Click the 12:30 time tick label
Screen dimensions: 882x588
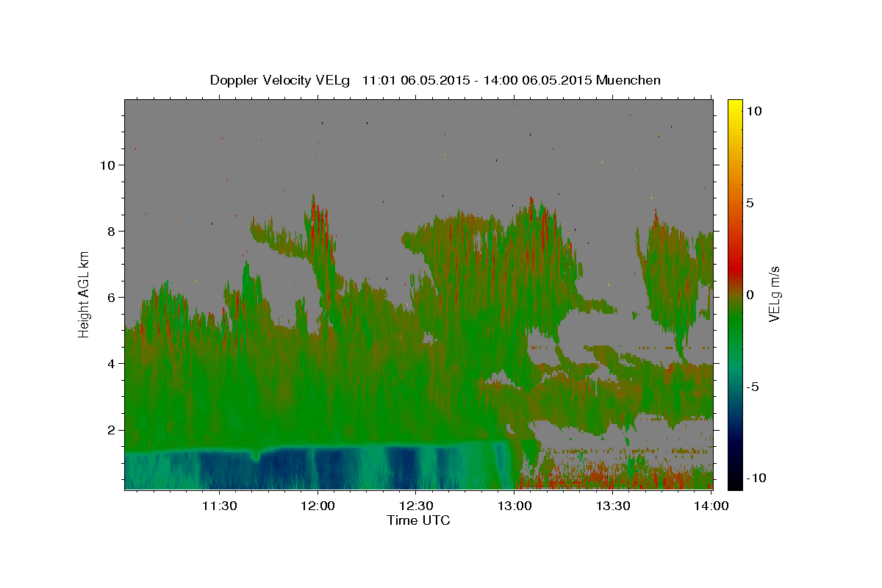pos(416,506)
